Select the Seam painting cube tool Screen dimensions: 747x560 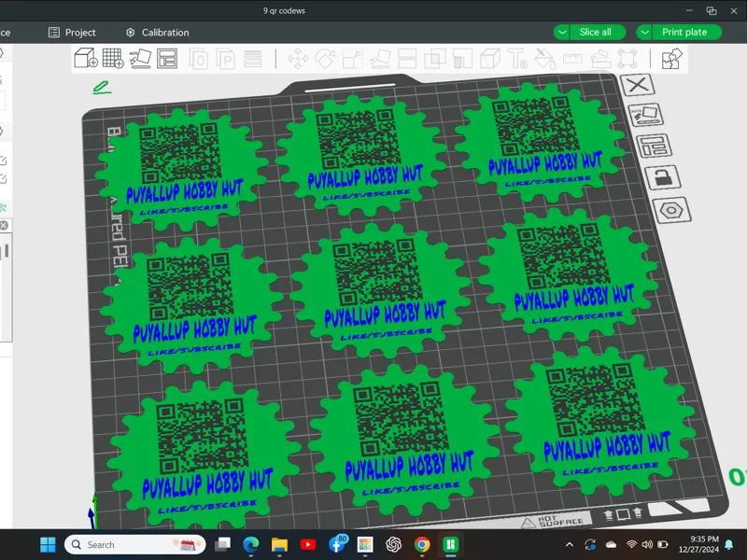pyautogui.click(x=489, y=59)
